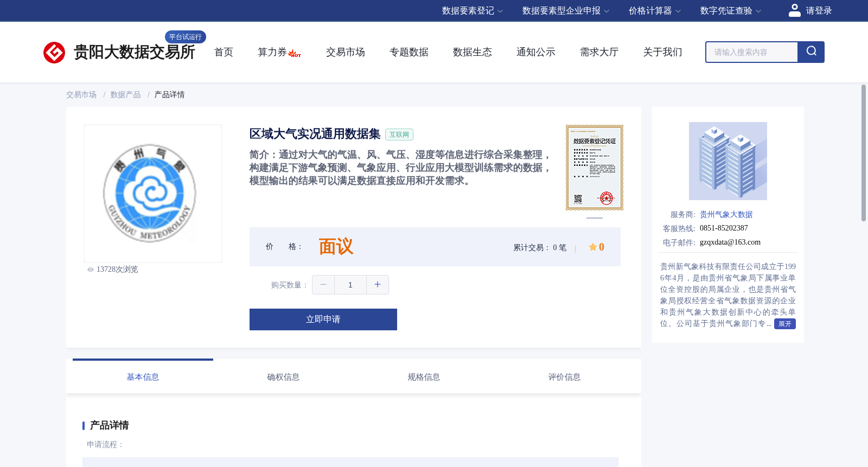Click 请登录 to sign in
Screen dimensions: 868x467
coord(819,11)
